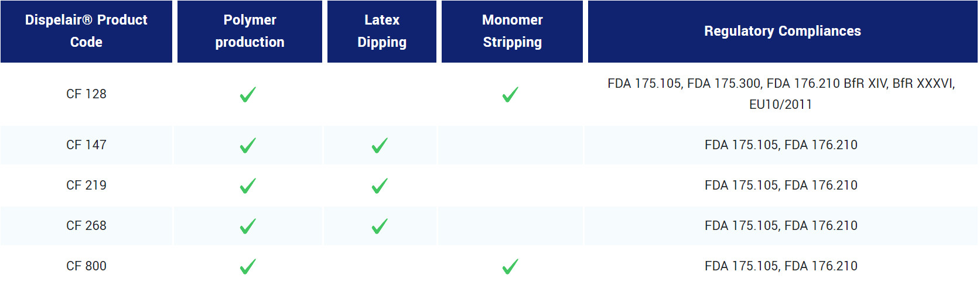
Task: Click the Latex Dipping column header
Action: coord(382,31)
